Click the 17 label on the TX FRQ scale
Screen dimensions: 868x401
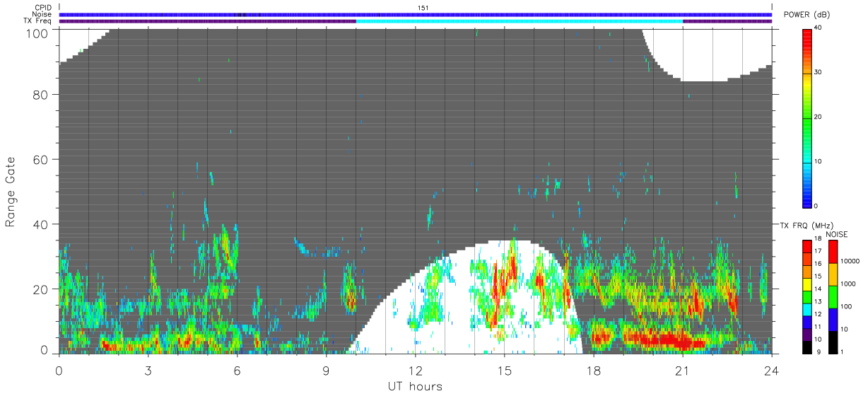(818, 251)
